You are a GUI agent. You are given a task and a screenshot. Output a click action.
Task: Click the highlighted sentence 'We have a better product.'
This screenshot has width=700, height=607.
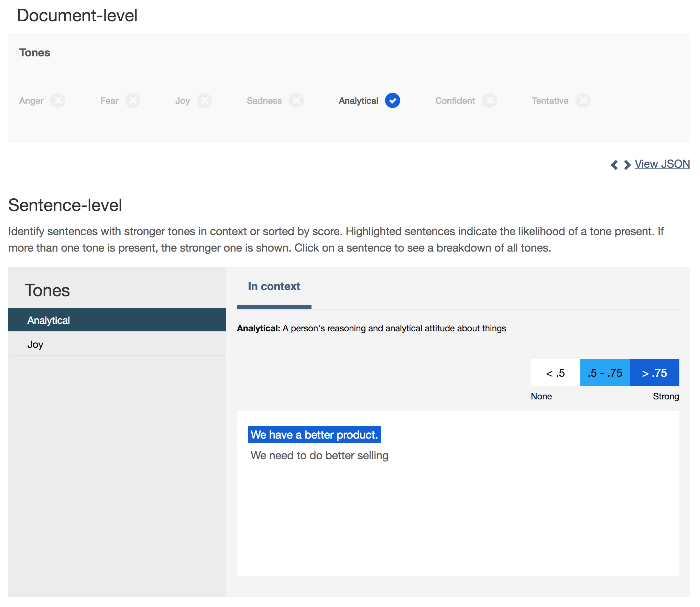pyautogui.click(x=314, y=435)
